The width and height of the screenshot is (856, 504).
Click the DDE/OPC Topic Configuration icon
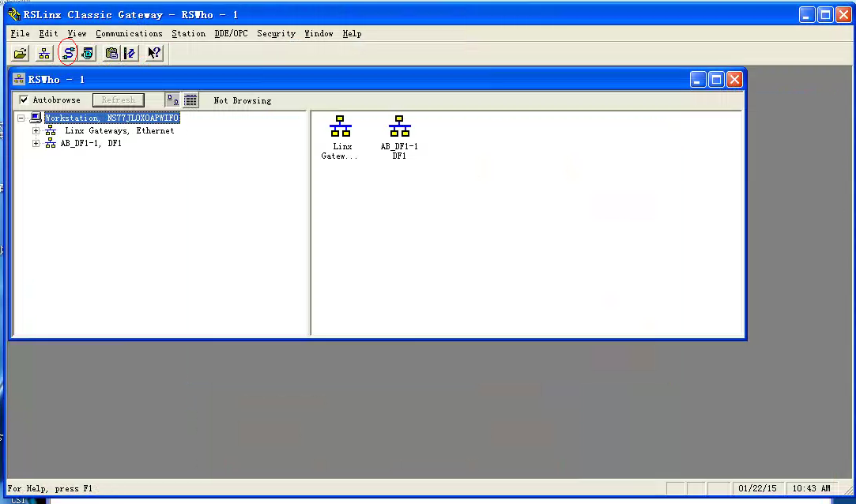130,53
